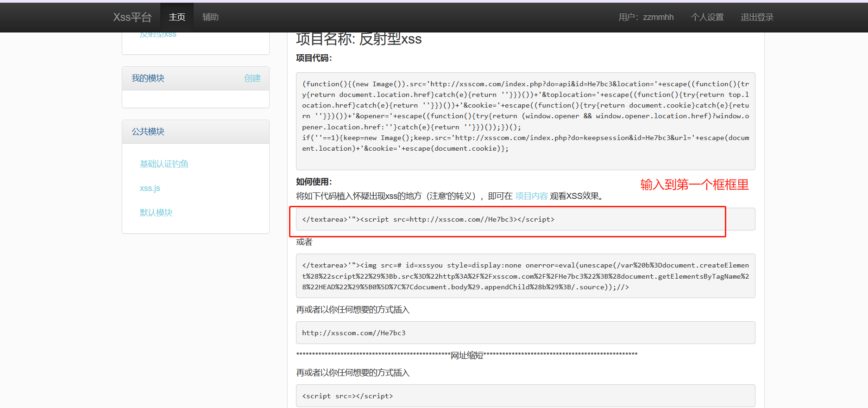Click the 网址缩短 separator text

pos(467,356)
